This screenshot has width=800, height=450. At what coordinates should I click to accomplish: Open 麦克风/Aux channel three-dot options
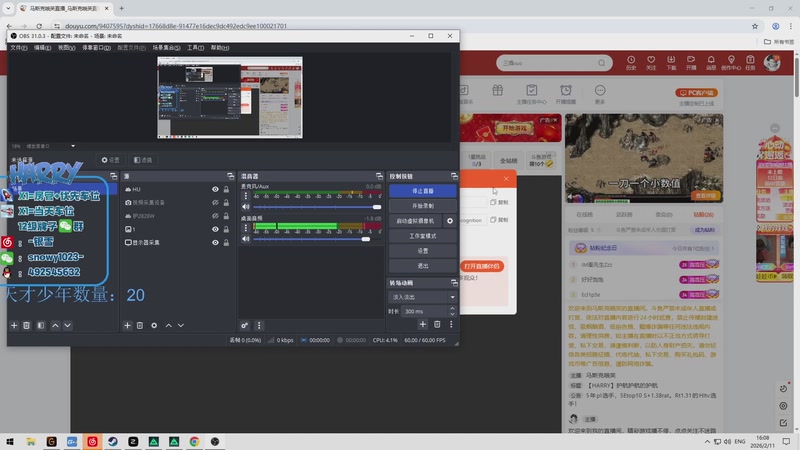tap(246, 196)
